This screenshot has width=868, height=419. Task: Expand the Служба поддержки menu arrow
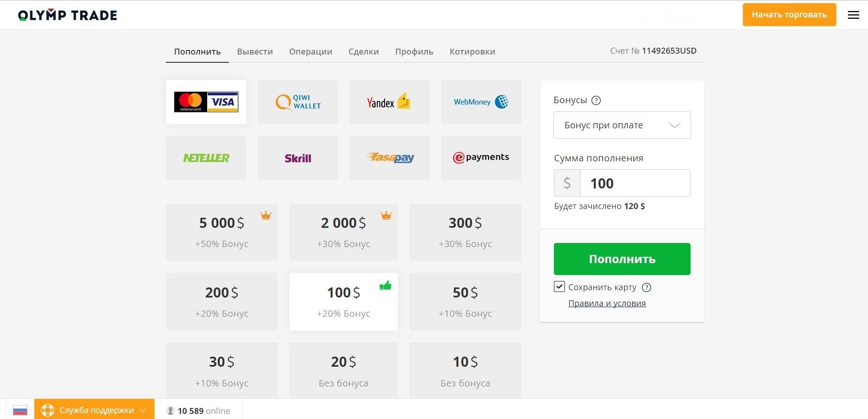point(143,410)
